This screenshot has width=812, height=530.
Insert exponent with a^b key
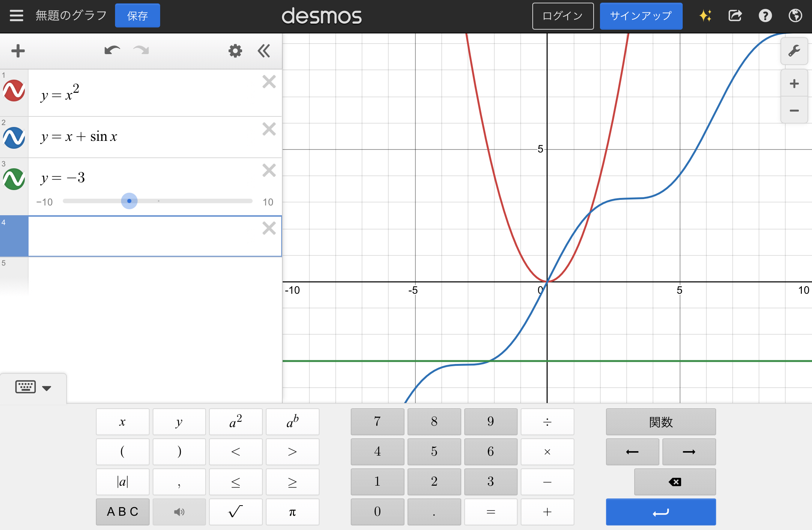292,422
